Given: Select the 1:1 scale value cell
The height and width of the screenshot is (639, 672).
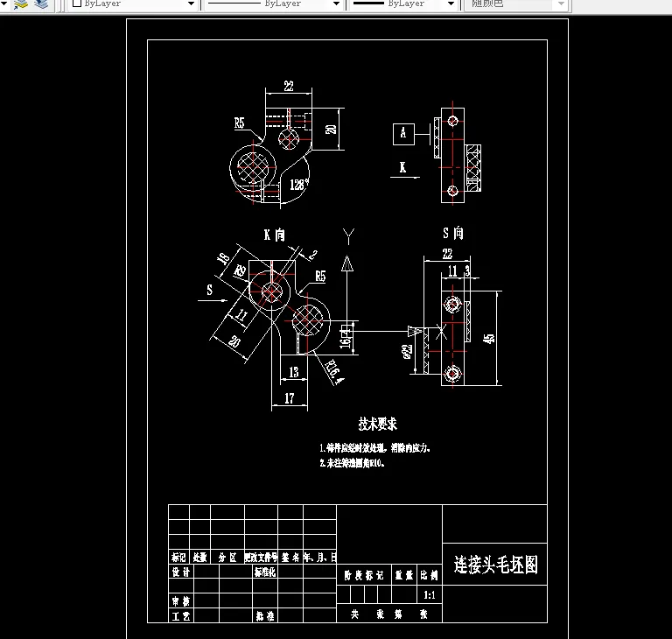Looking at the screenshot, I should pyautogui.click(x=430, y=595).
